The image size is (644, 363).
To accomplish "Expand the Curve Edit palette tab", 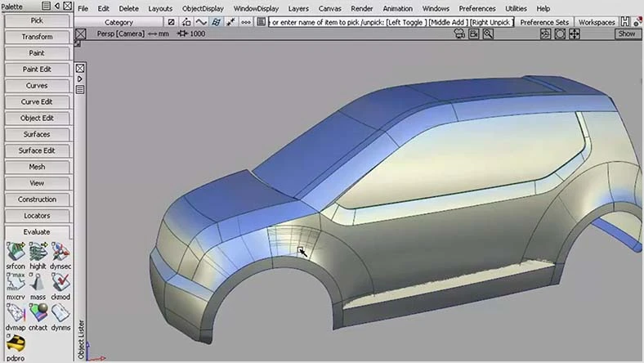I will pyautogui.click(x=37, y=102).
